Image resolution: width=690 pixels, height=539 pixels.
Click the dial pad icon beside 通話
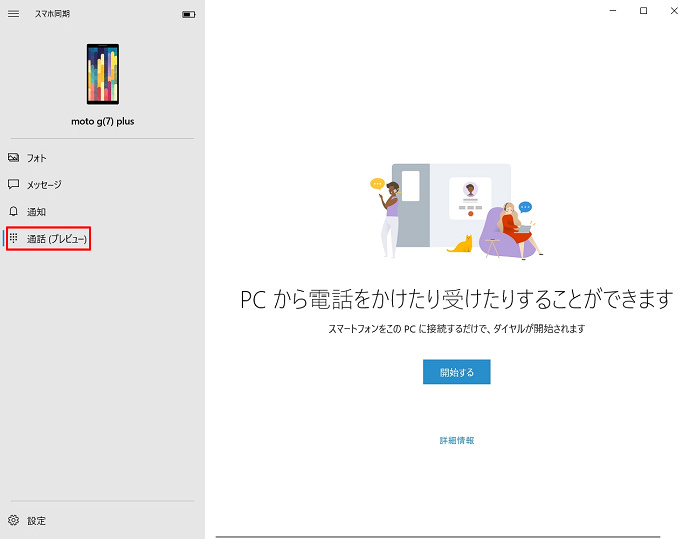[14, 238]
